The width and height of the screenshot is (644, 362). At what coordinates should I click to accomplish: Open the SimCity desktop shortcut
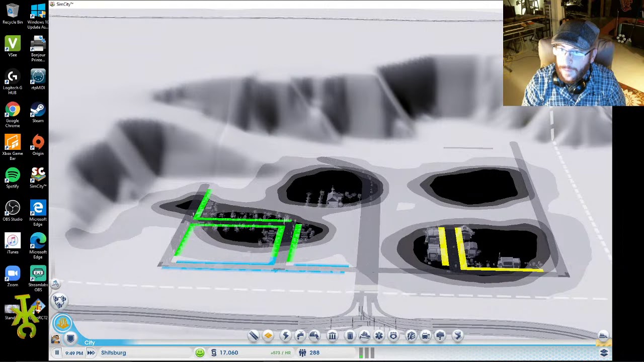coord(38,178)
